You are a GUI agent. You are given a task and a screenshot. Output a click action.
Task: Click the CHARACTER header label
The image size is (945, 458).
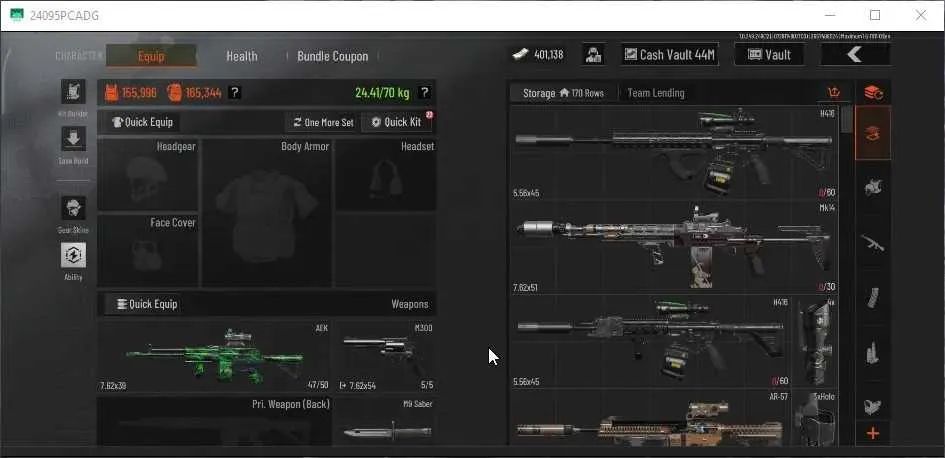(x=79, y=56)
